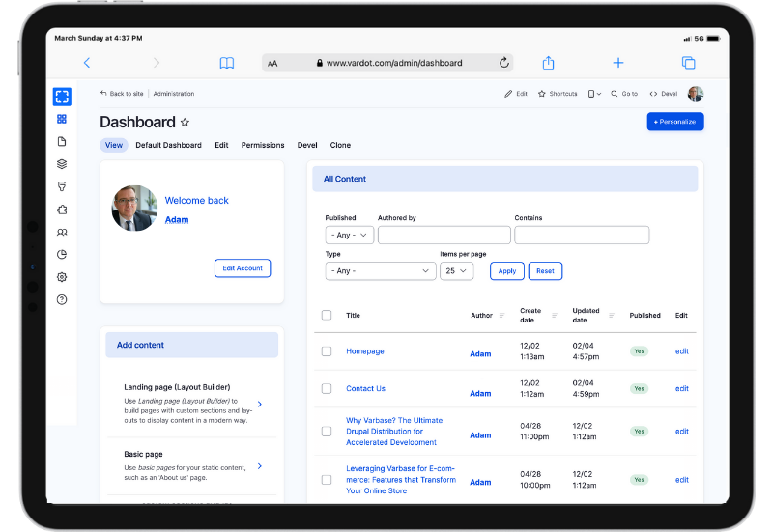Image resolution: width=773 pixels, height=532 pixels.
Task: Open the Devel code item in toolbar
Action: coord(664,94)
